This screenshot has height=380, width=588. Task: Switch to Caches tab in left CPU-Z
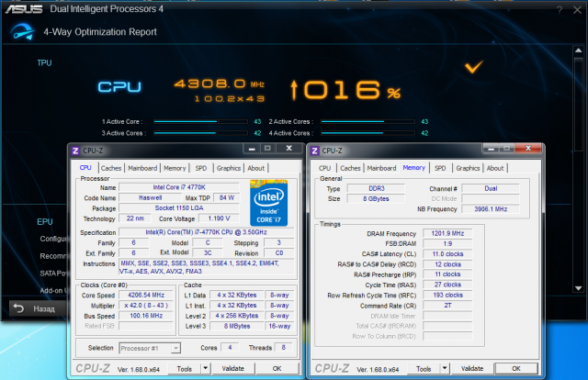[x=111, y=168]
